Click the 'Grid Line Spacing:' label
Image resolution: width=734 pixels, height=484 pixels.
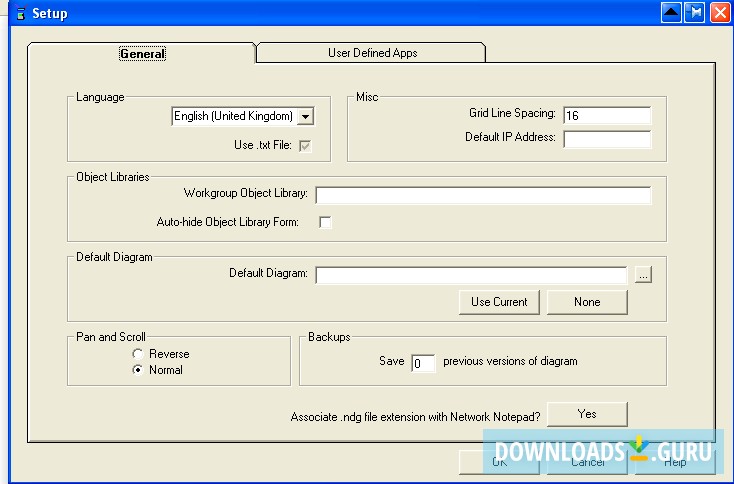(x=512, y=113)
